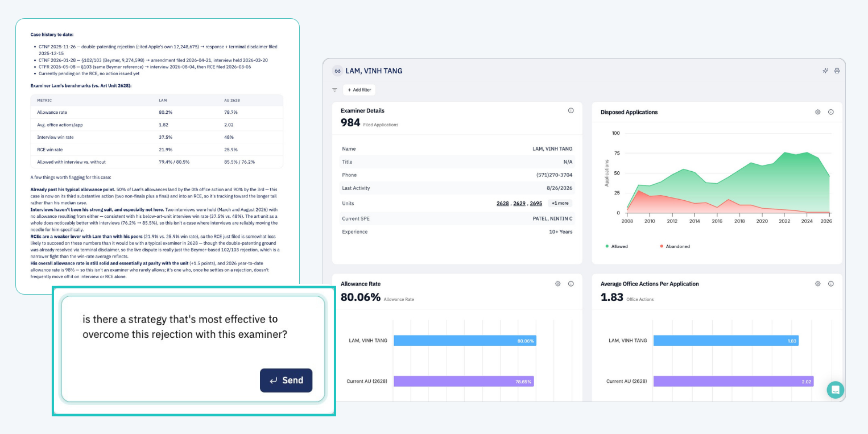
Task: Click the METRIC column header in the benchmarks table
Action: [44, 100]
